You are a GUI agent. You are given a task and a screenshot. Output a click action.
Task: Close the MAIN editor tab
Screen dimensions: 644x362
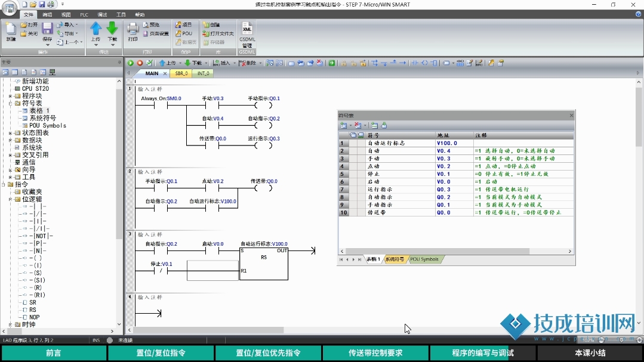coord(165,73)
